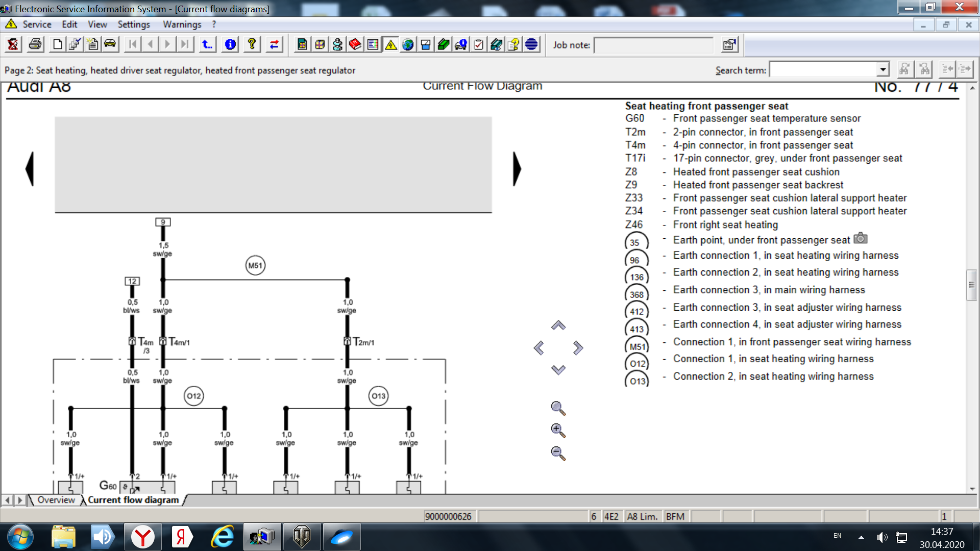The width and height of the screenshot is (980, 551).
Task: Click search forward binoculars icon
Action: tap(904, 69)
